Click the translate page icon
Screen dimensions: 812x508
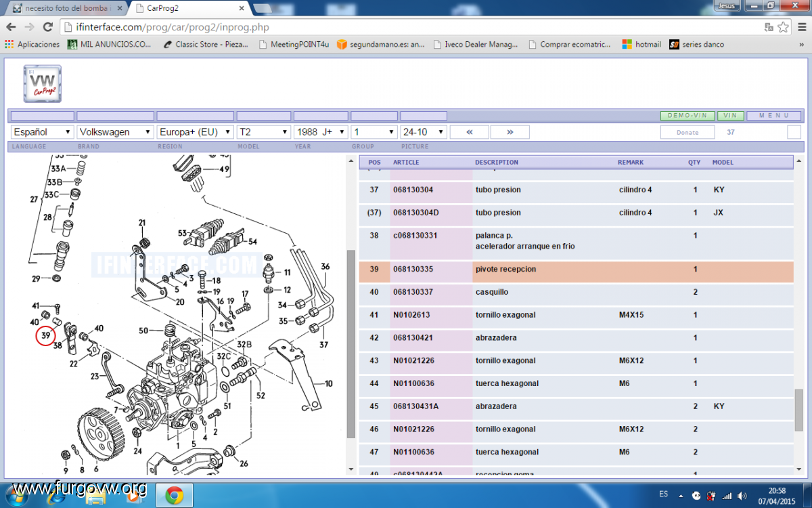tap(769, 27)
